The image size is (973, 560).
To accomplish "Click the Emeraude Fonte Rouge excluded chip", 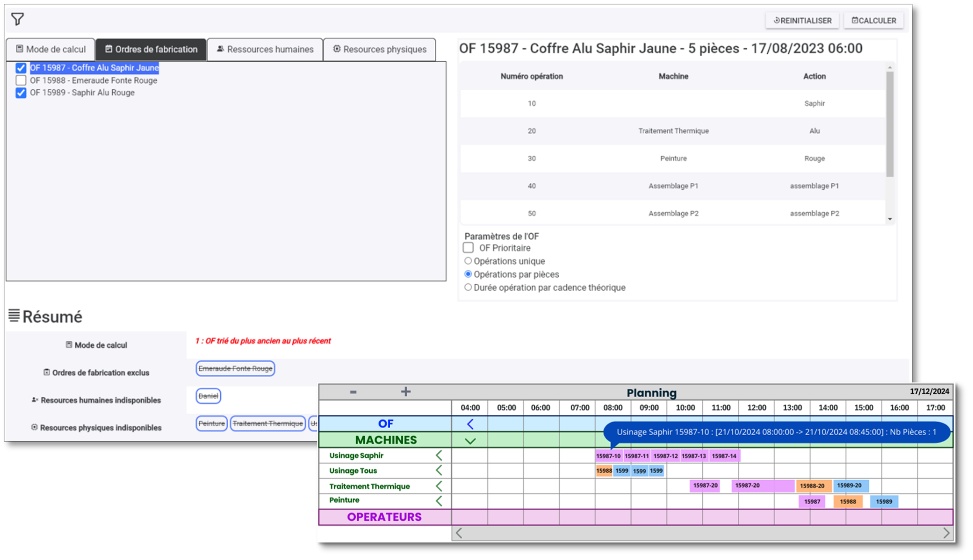I will click(235, 369).
